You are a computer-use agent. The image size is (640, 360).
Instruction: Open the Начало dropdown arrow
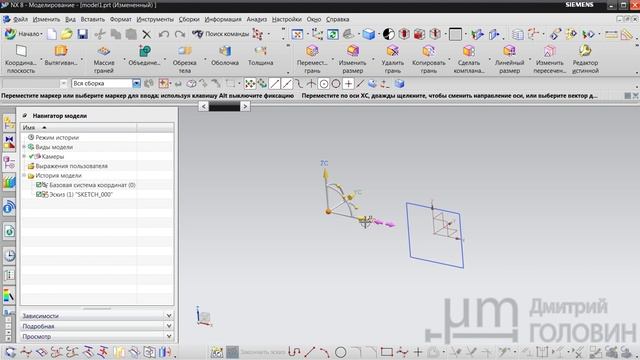coord(42,34)
